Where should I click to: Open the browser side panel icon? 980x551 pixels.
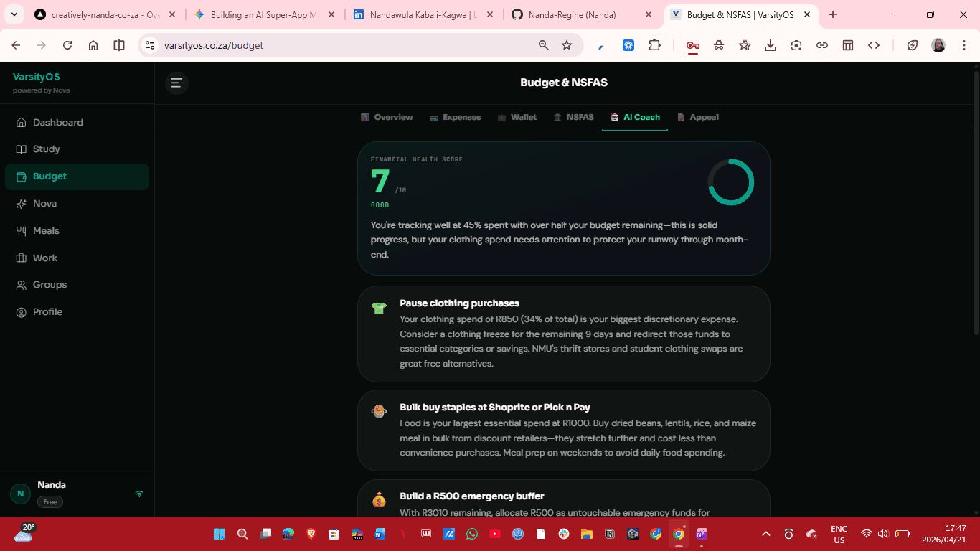click(119, 45)
